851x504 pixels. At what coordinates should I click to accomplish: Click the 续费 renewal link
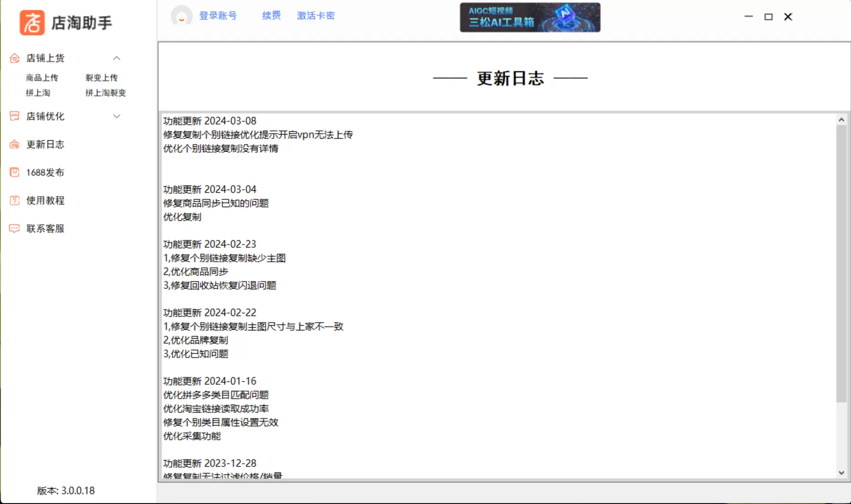[271, 16]
